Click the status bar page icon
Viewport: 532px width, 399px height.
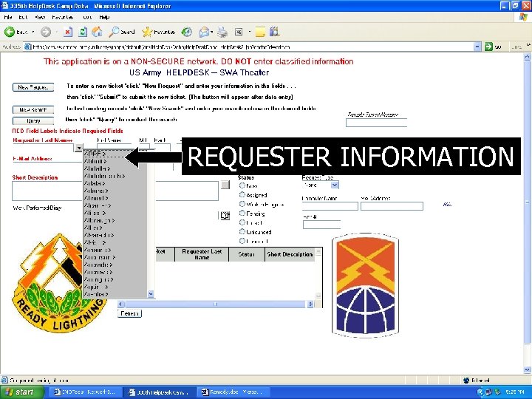click(4, 380)
